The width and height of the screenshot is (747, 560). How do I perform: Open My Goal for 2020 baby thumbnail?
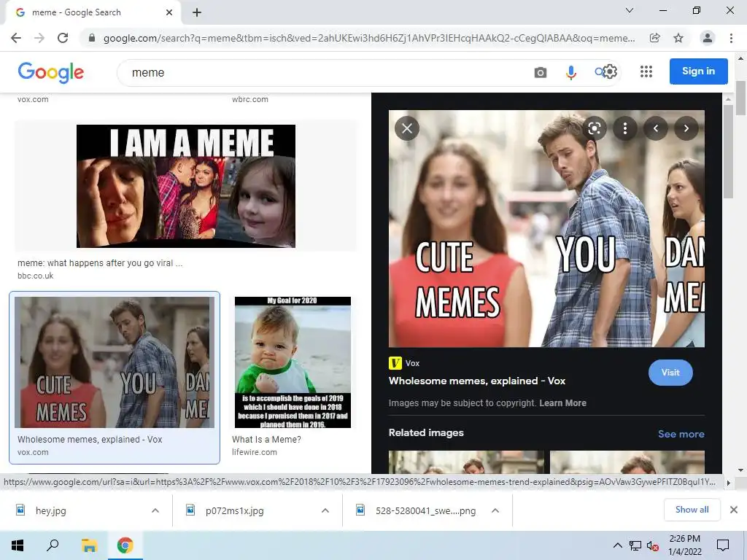point(293,362)
